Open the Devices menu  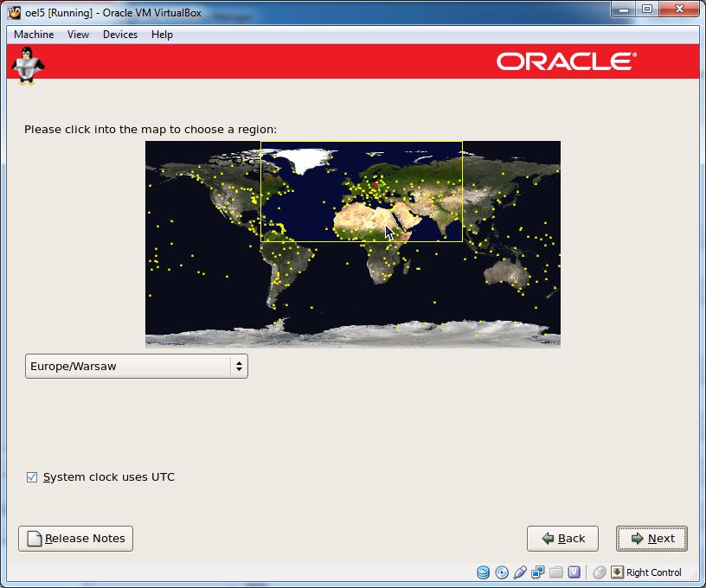pyautogui.click(x=120, y=35)
